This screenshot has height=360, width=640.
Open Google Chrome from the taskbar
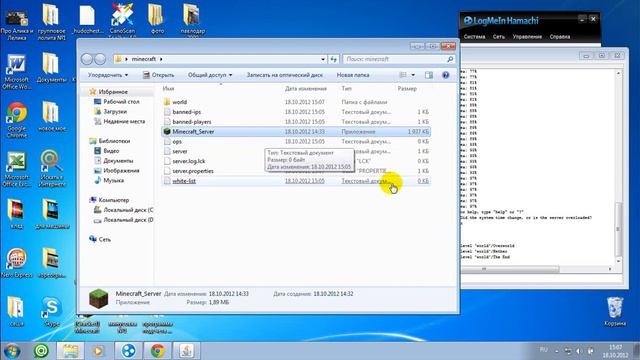point(158,351)
